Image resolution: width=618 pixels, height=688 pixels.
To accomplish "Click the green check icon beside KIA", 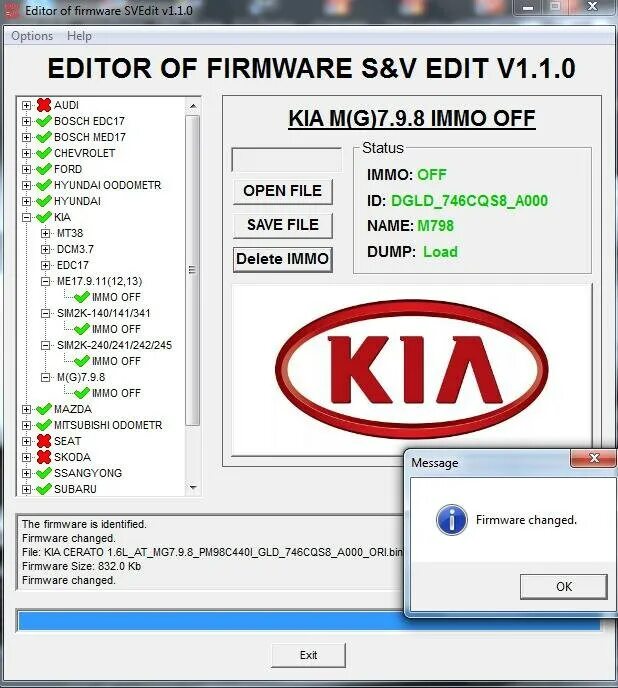I will 44,217.
